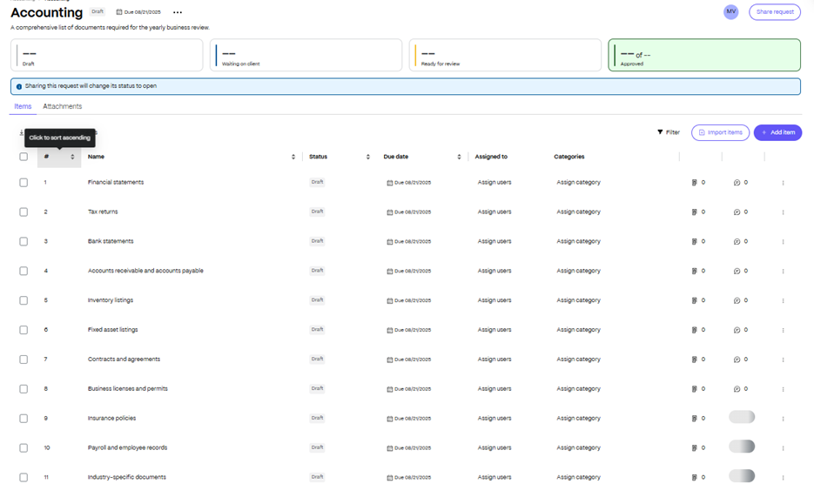This screenshot has width=814, height=504.
Task: Sort items by the Status column
Action: [x=368, y=157]
